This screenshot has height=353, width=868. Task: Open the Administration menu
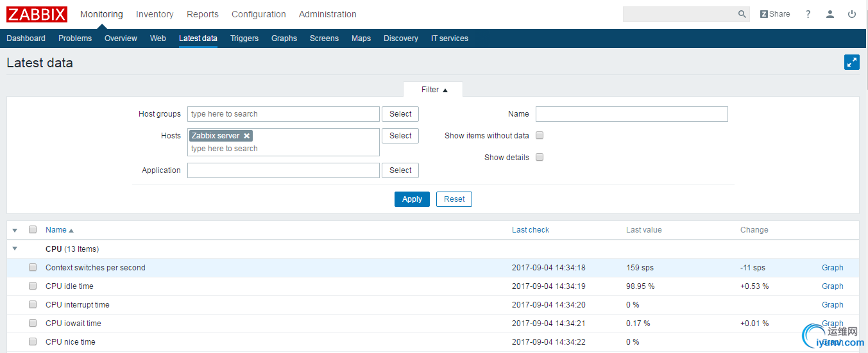point(328,14)
